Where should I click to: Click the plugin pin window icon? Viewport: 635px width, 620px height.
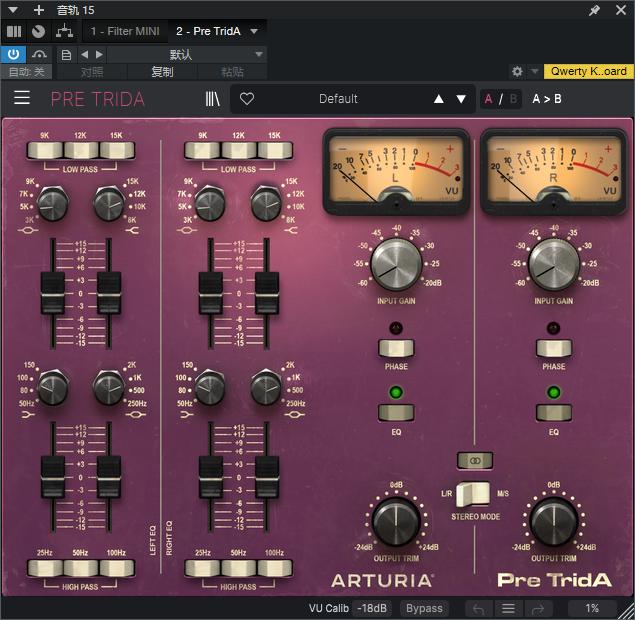(x=594, y=10)
